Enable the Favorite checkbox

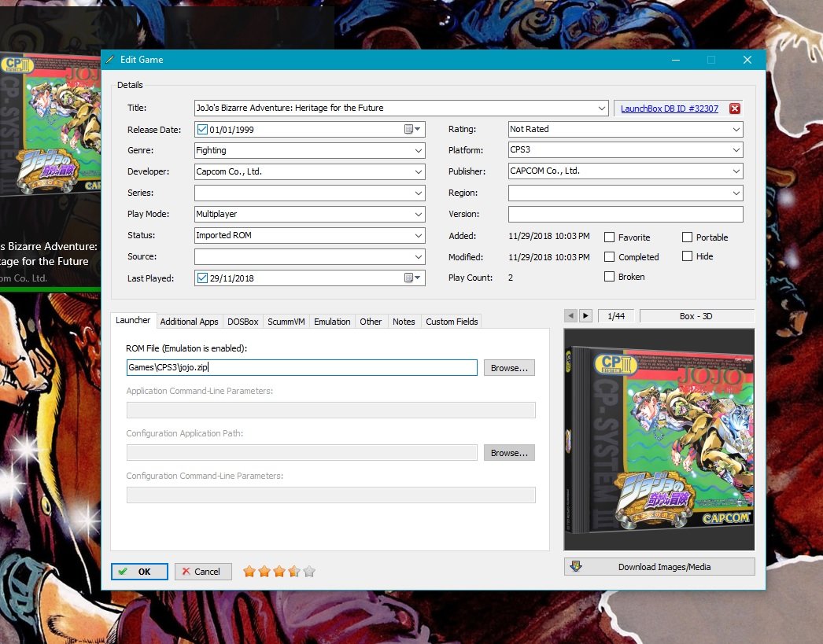coord(610,237)
